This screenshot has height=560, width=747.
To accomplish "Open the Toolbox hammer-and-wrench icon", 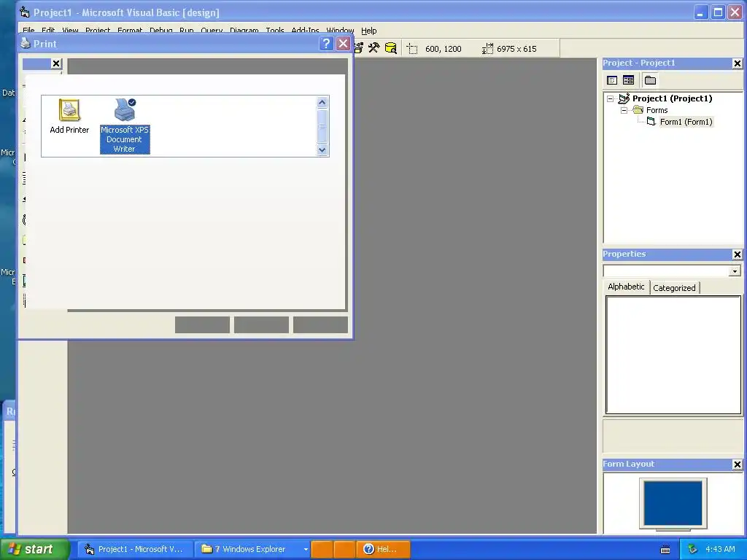I will tap(374, 48).
